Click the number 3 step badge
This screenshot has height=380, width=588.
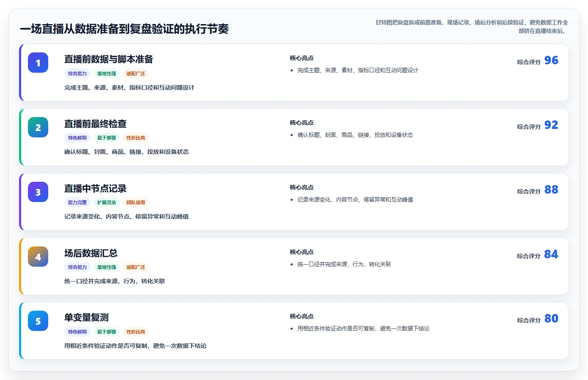pos(38,192)
